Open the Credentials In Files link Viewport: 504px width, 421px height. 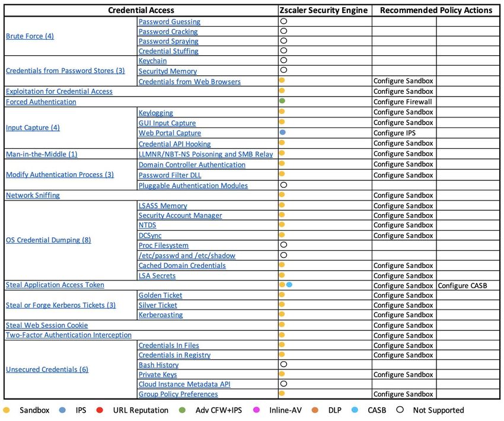point(169,346)
